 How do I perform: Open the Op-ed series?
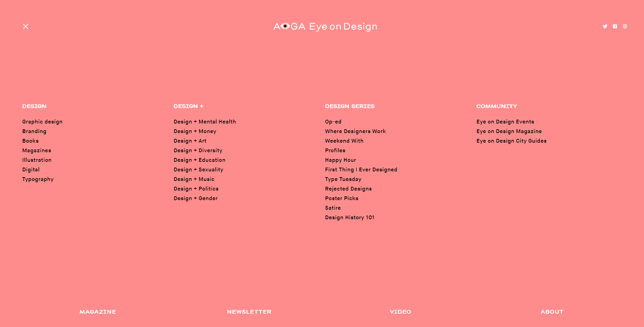tap(333, 122)
